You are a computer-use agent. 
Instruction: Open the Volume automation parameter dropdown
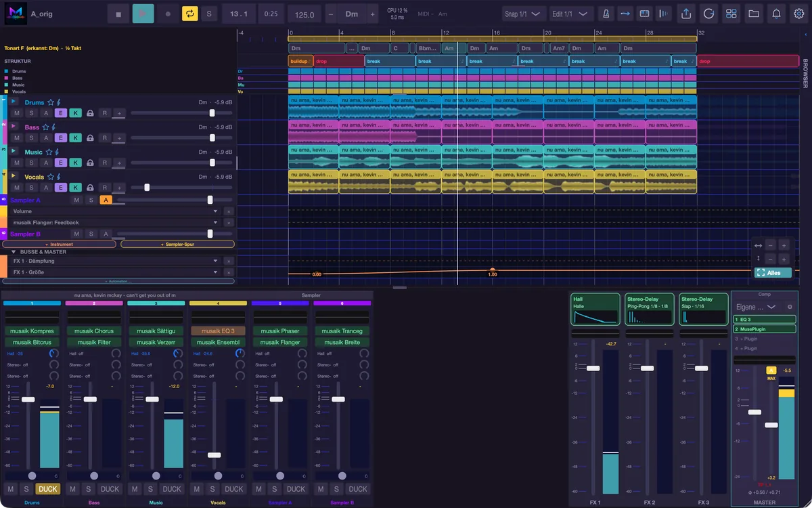click(x=115, y=211)
